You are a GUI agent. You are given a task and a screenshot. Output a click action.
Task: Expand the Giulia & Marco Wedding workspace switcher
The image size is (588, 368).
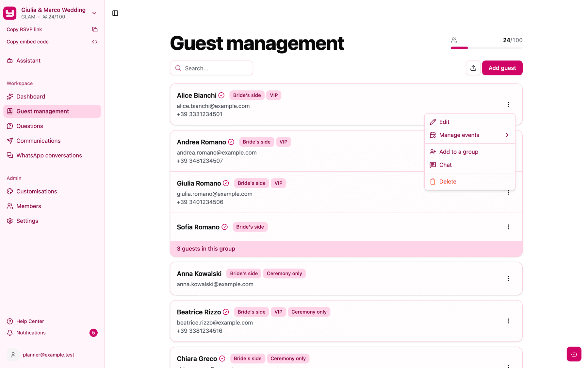click(x=94, y=13)
